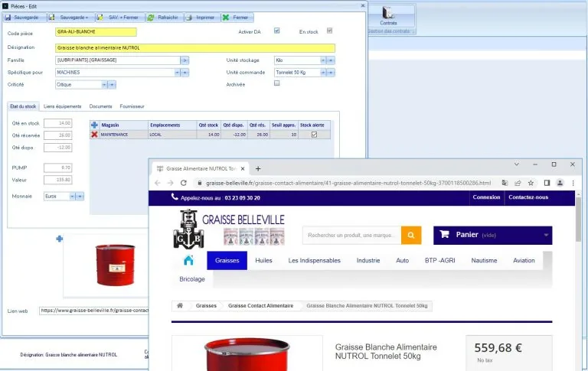The image size is (588, 371).
Task: Click the extra arrow next to Criticité dropdown
Action: 112,85
